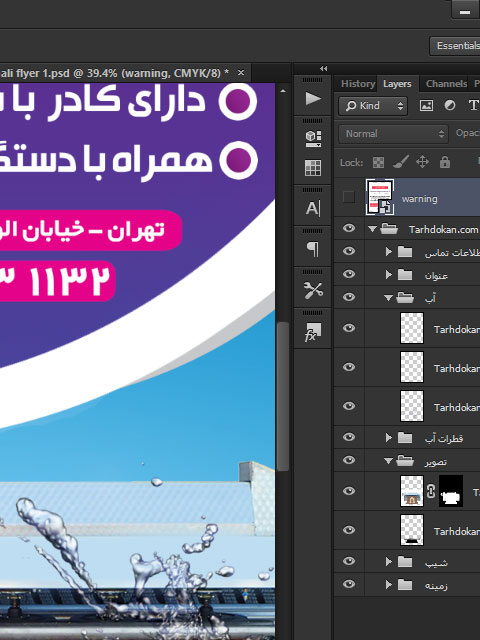Hide the عنوان group
Image resolution: width=480 pixels, height=640 pixels.
[x=349, y=274]
